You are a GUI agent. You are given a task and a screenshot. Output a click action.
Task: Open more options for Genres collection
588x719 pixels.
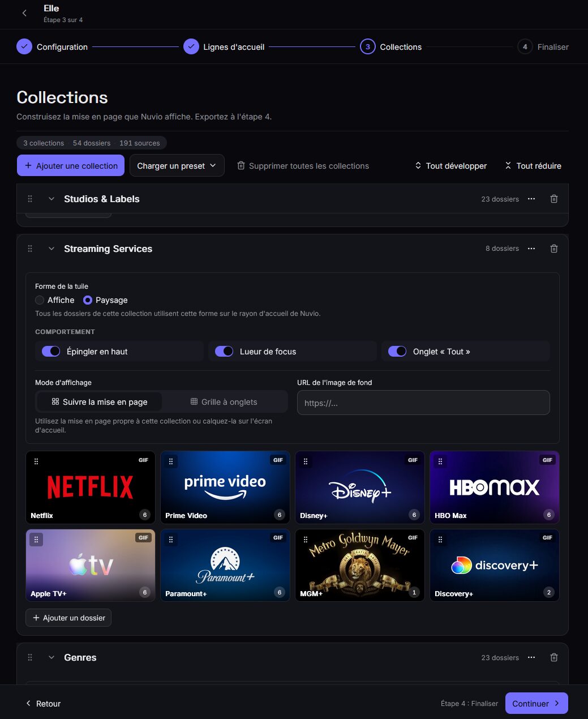[531, 657]
